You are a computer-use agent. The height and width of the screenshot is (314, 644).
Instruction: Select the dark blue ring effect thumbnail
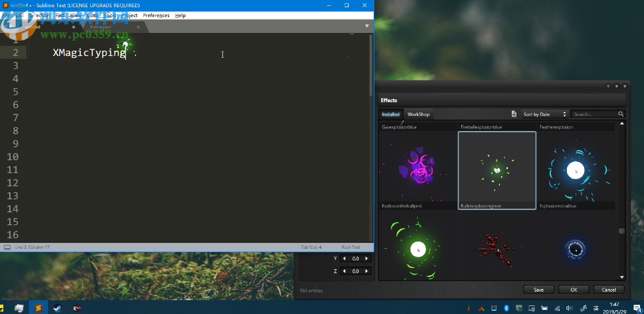(576, 246)
